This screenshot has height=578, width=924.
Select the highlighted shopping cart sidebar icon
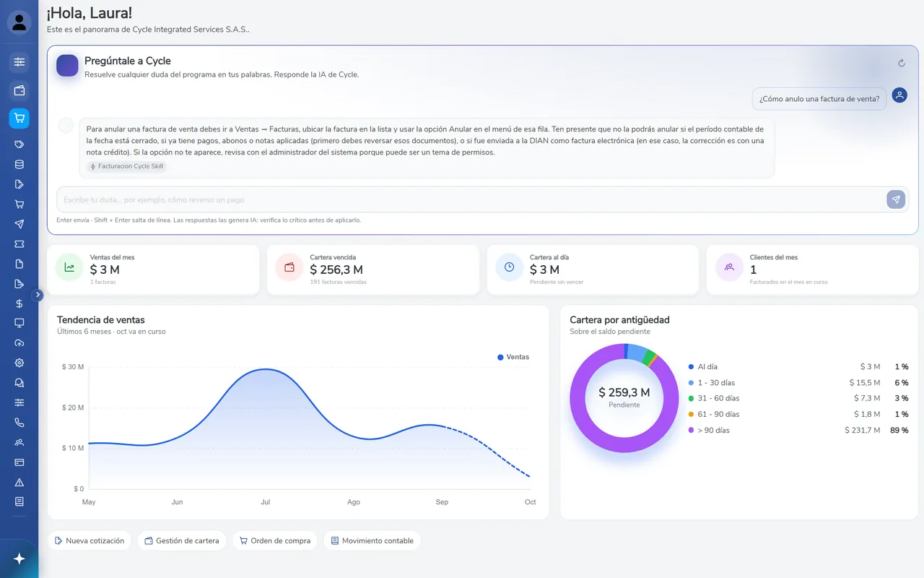19,118
